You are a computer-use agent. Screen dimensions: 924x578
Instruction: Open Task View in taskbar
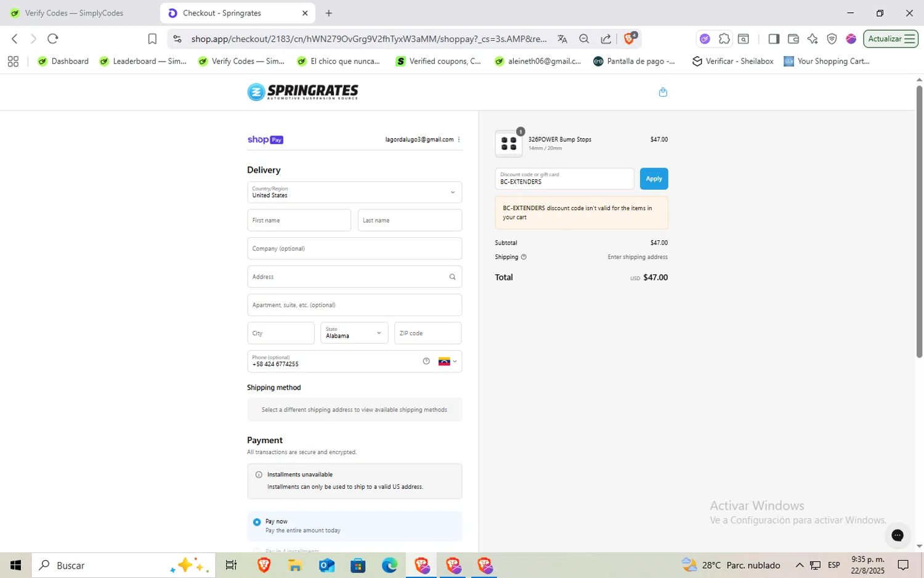pyautogui.click(x=231, y=565)
